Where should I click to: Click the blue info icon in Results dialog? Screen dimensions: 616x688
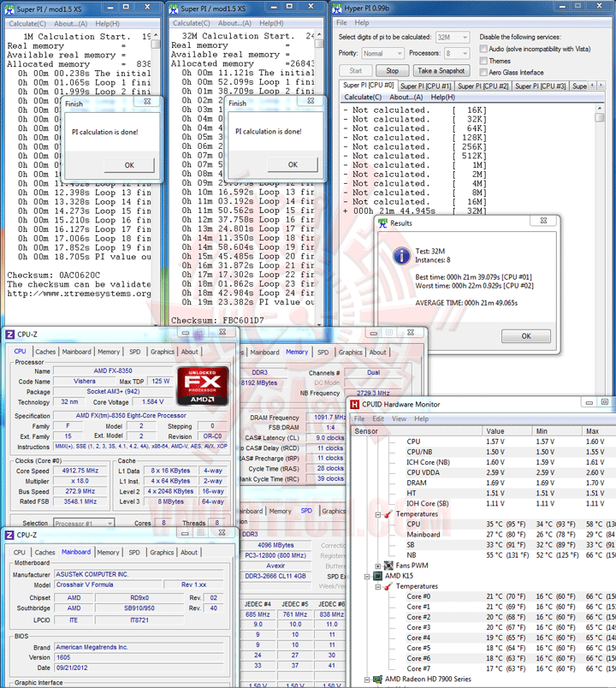click(x=401, y=255)
